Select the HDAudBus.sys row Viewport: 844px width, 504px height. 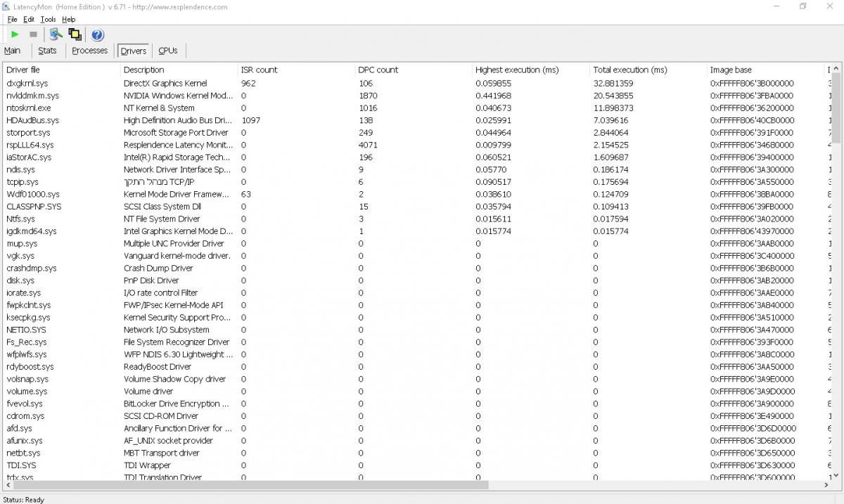[416, 120]
